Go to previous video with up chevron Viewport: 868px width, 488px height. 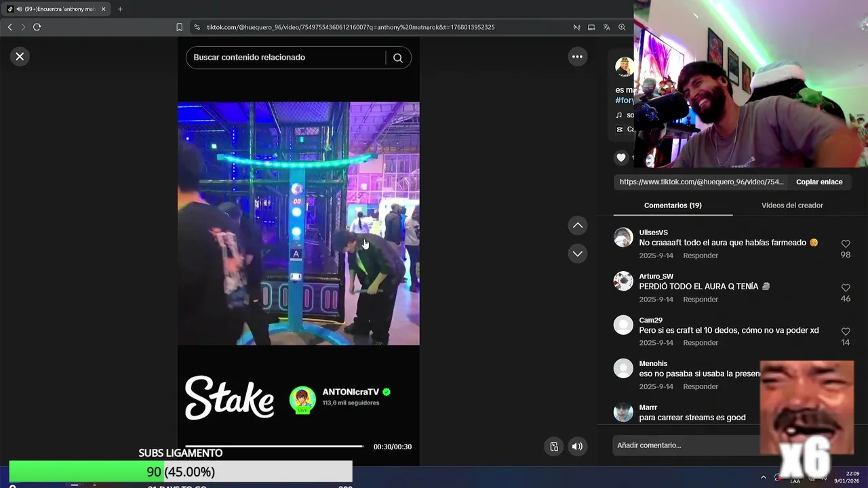[x=577, y=225]
